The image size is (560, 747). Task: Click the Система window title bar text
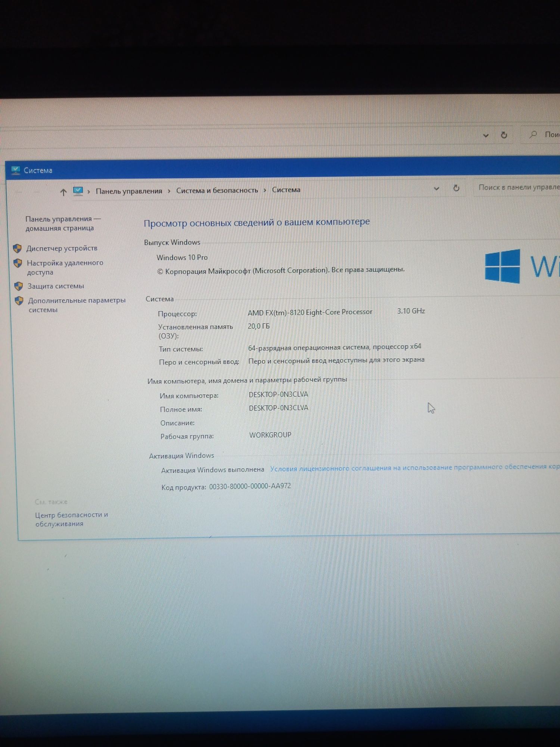(38, 170)
